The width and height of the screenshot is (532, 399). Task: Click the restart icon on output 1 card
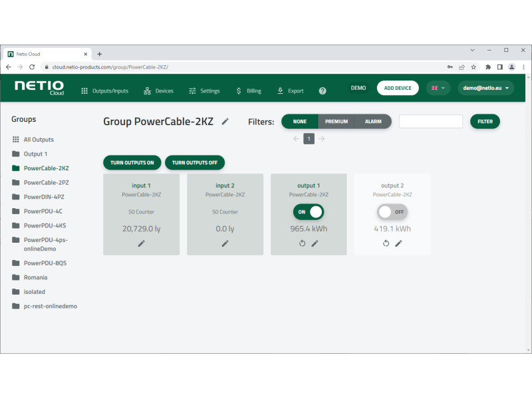303,243
